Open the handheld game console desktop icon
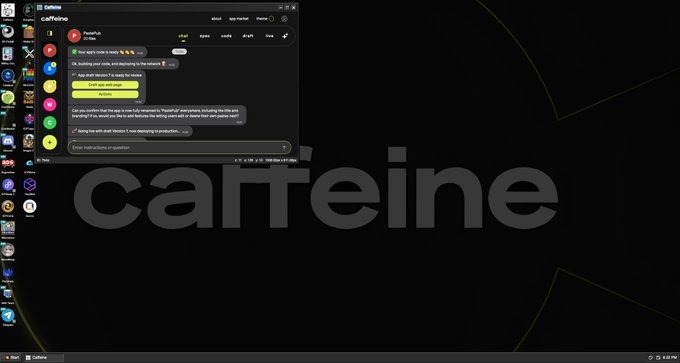Viewport: 680px width, 363px height. [8, 54]
